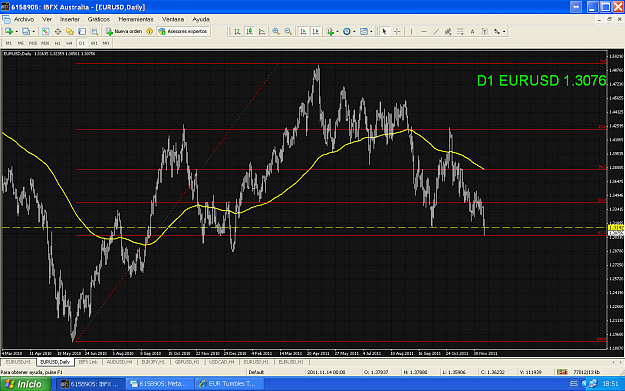Open the Periods clock icon

pos(347,31)
